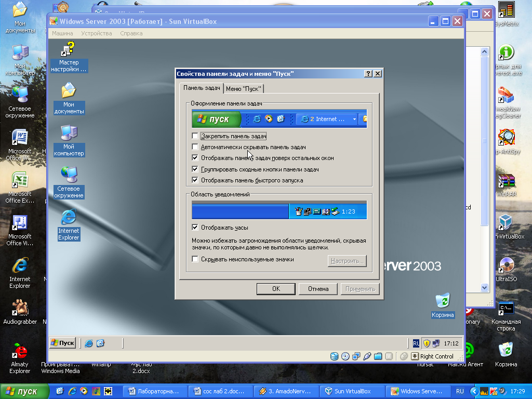The image size is (532, 399).
Task: Tick the 'Закрепить панель задач' checkbox
Action: click(x=195, y=136)
